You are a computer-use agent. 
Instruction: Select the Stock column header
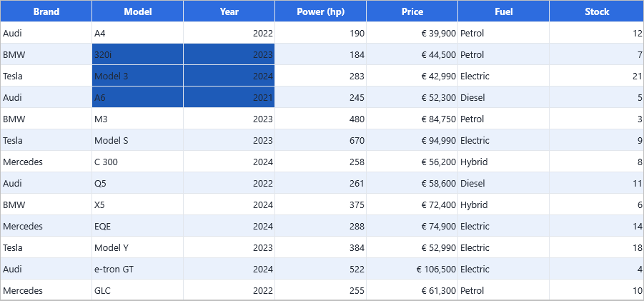click(597, 11)
